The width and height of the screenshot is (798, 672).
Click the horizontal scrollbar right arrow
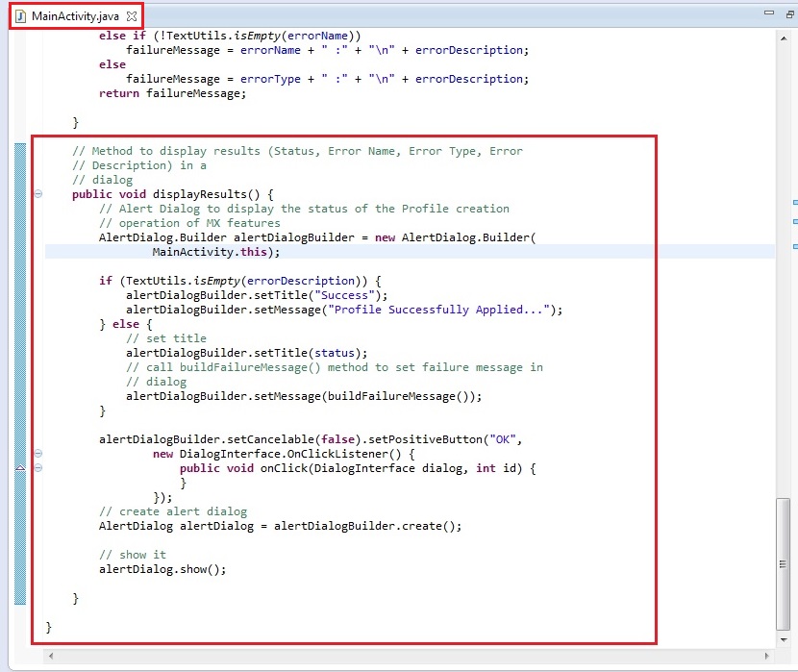(765, 655)
